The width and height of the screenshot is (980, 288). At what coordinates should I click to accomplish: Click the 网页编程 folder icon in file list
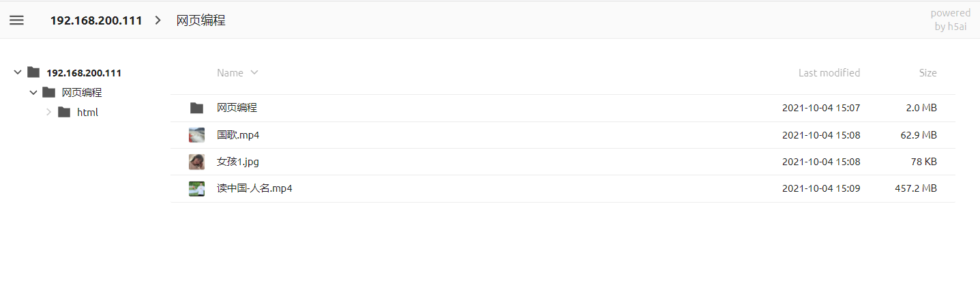point(197,108)
